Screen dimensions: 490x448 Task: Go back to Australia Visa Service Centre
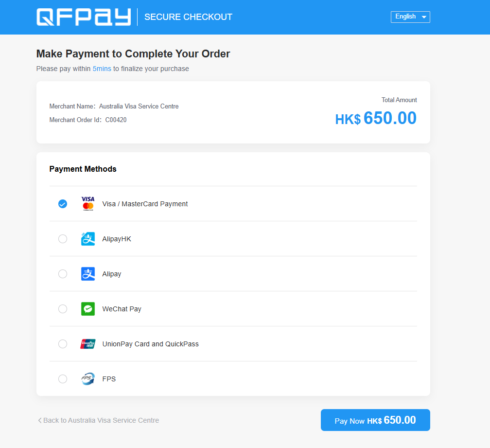tap(101, 420)
